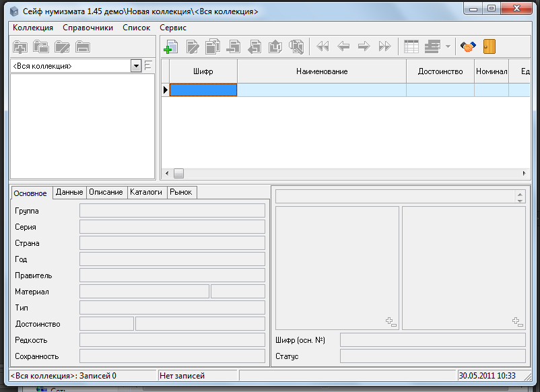This screenshot has height=392, width=540.
Task: Go to previous record arrow
Action: (343, 46)
